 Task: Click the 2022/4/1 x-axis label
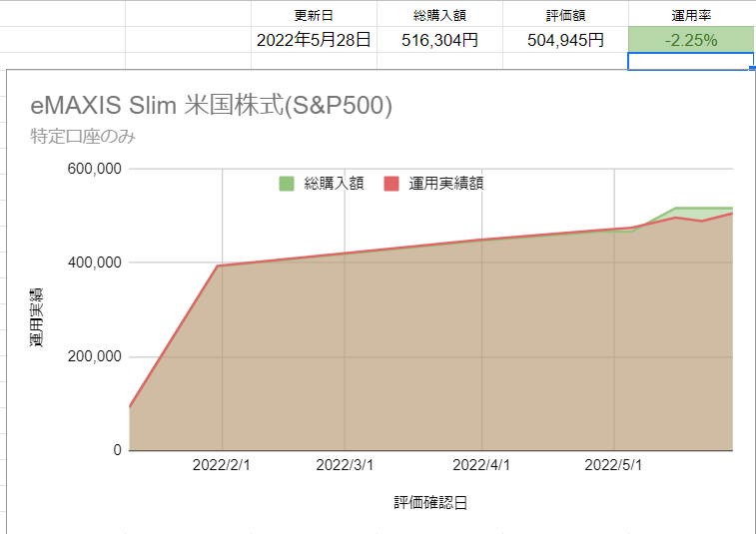(x=481, y=465)
